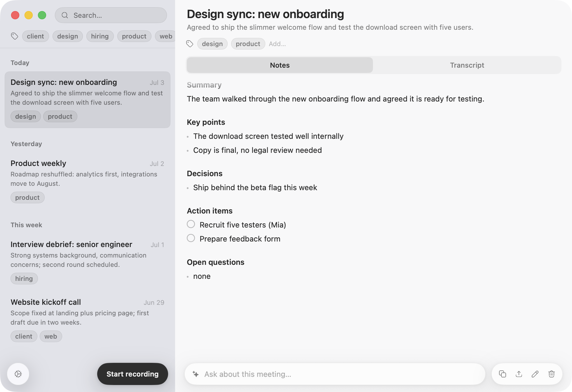
Task: Click the sparkle AI icon in ask field
Action: coord(196,374)
